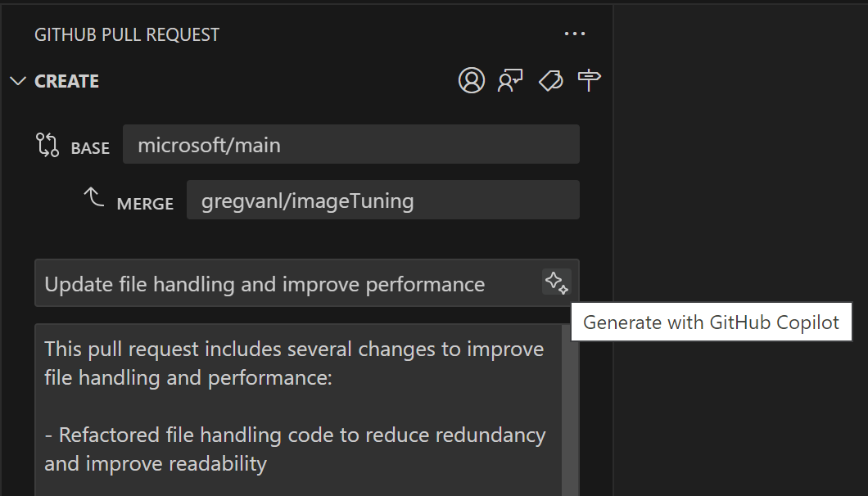
Task: Open the more actions ellipsis icon
Action: tap(575, 34)
